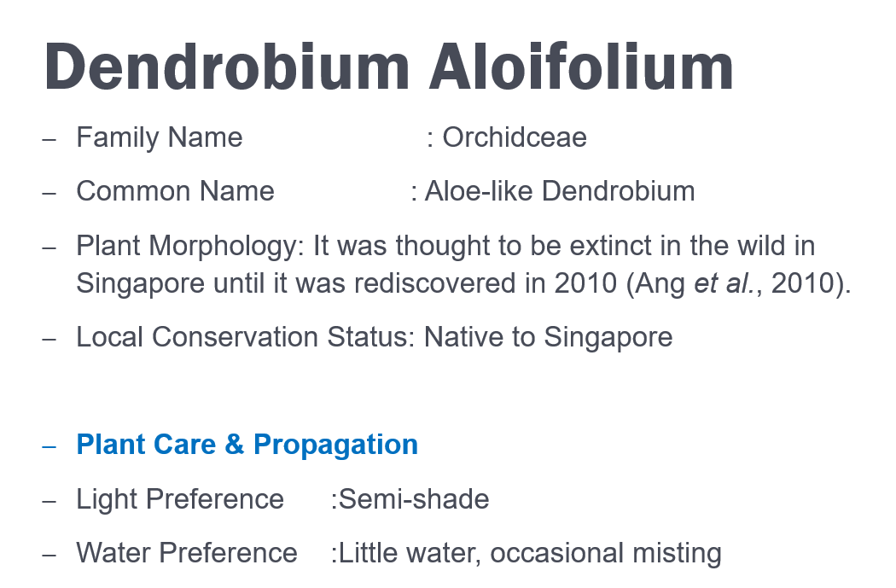Viewport: 896px width, 588px height.
Task: Select Little water, occasional misting text
Action: [530, 553]
